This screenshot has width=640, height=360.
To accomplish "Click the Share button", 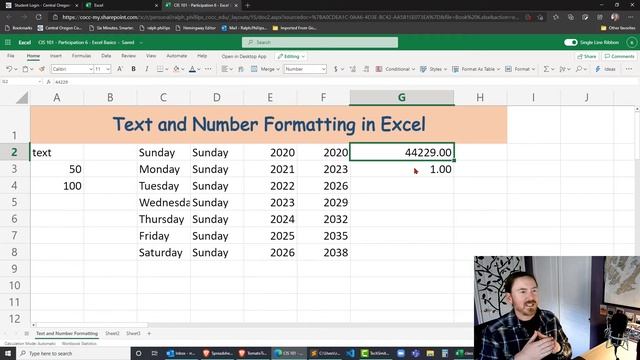I will click(587, 56).
